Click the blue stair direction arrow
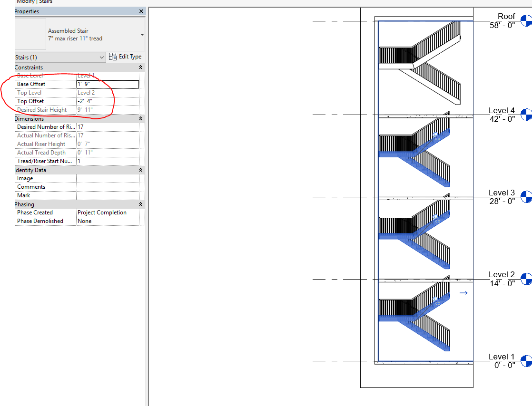 tap(463, 293)
